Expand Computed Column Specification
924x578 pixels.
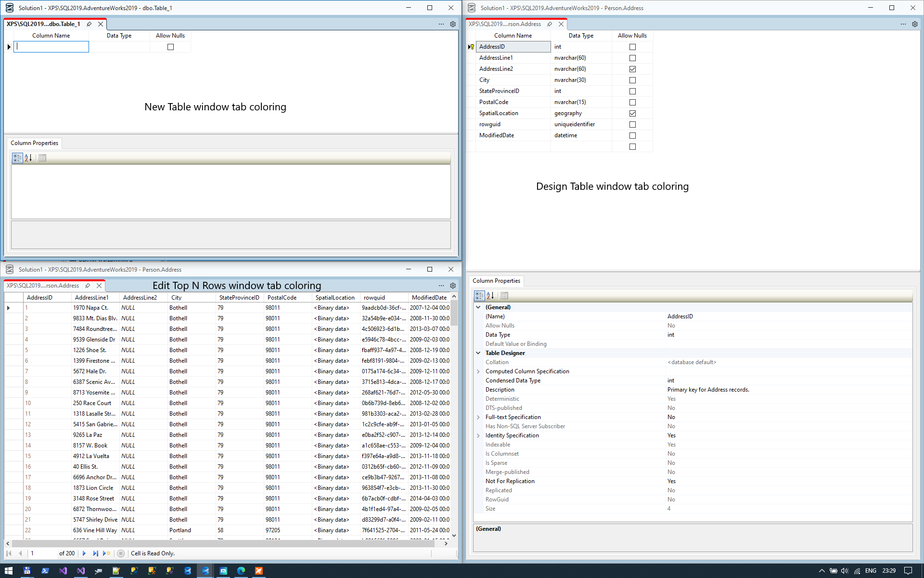[478, 371]
